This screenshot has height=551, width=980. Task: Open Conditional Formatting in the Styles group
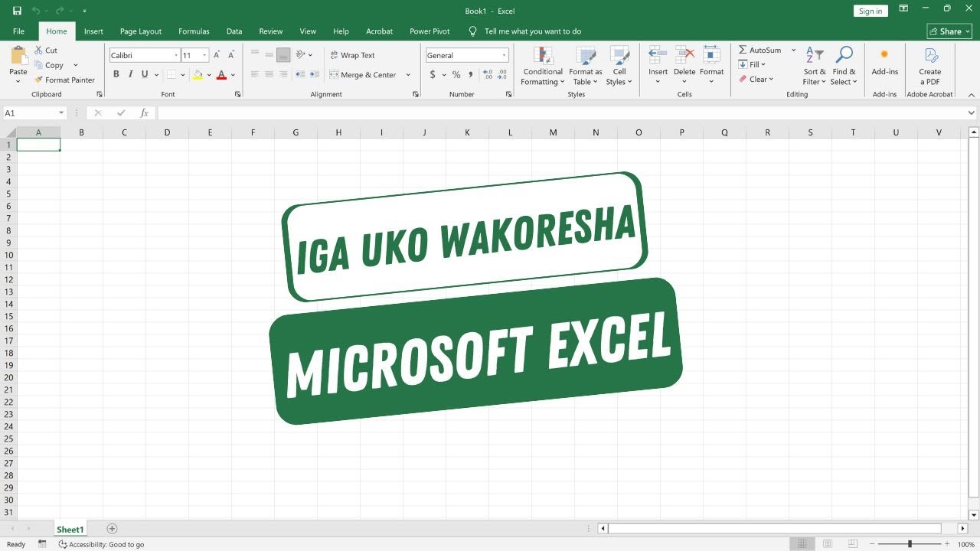pos(543,66)
